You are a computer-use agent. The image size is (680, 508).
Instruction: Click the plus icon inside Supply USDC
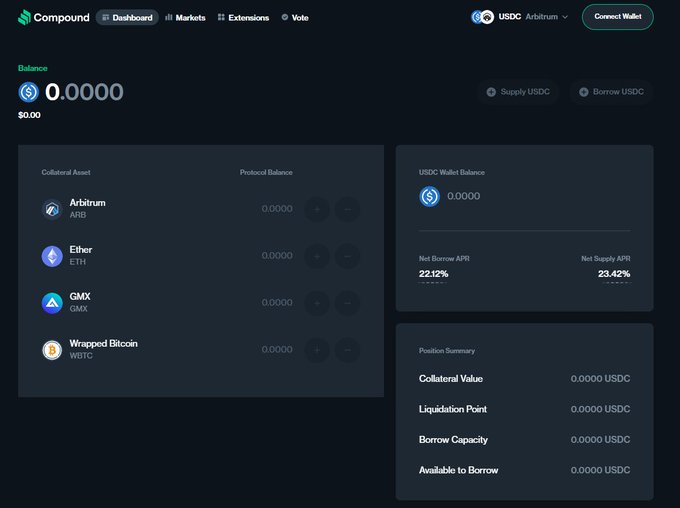(491, 92)
